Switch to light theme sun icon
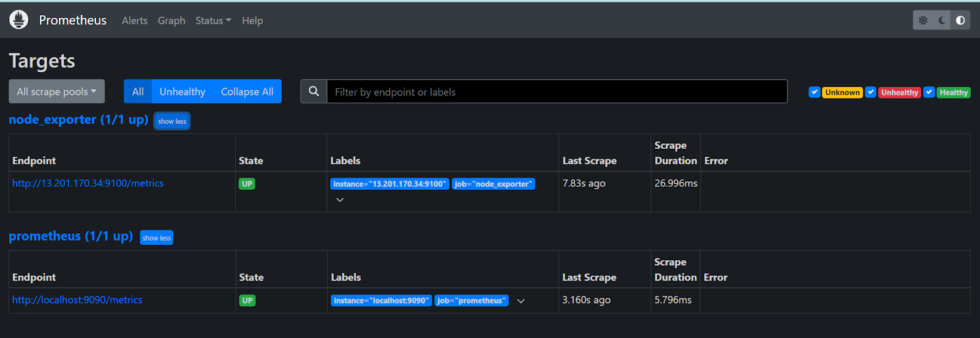980x338 pixels. click(x=923, y=20)
